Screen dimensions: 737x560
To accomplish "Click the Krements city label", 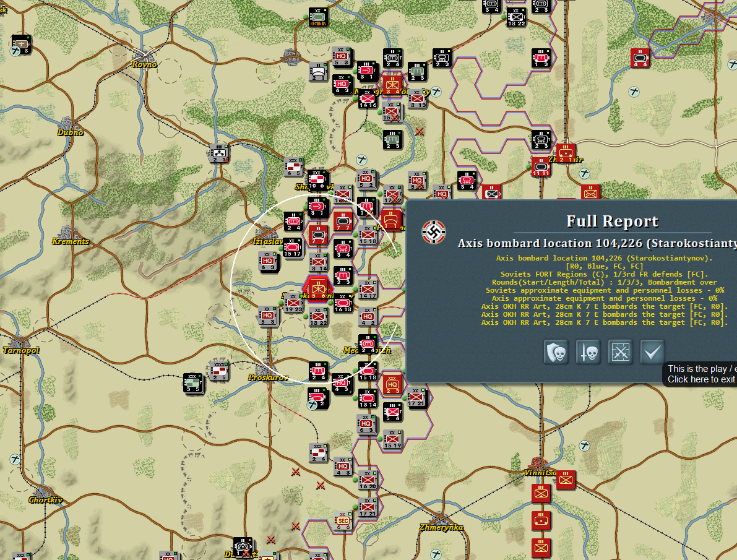I will pos(71,242).
